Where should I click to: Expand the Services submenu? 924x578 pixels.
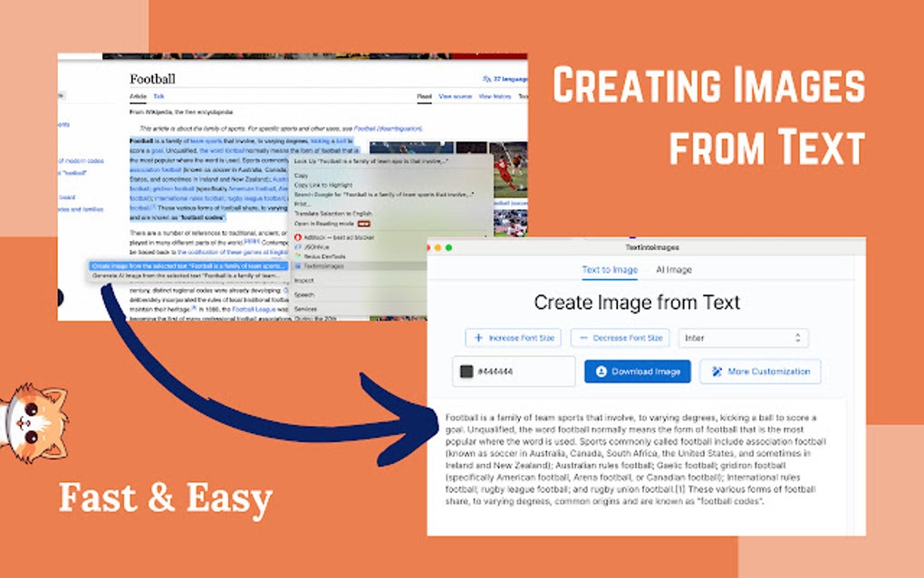pyautogui.click(x=305, y=306)
